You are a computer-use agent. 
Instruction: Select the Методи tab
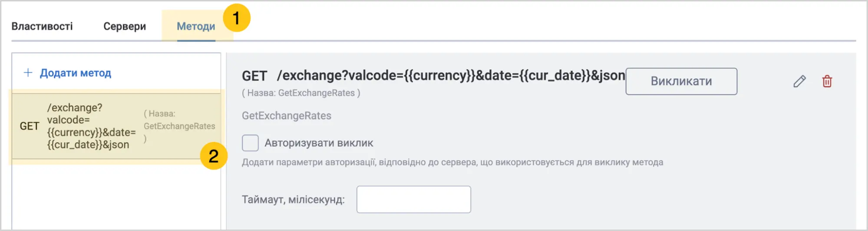(196, 27)
